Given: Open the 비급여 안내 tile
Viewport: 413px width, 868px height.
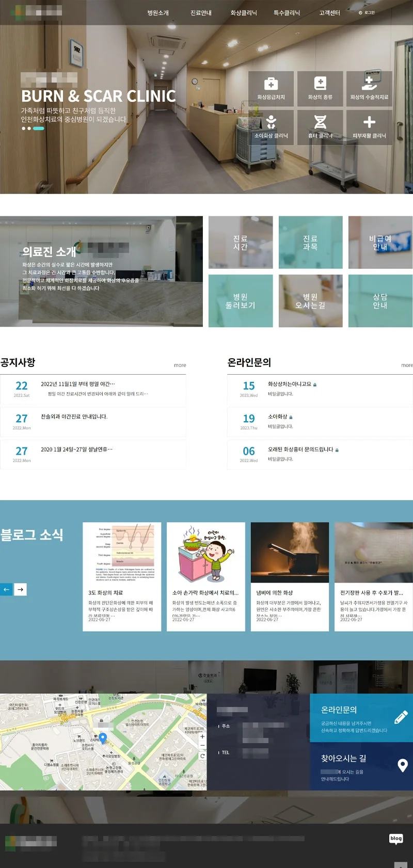Looking at the screenshot, I should 380,243.
